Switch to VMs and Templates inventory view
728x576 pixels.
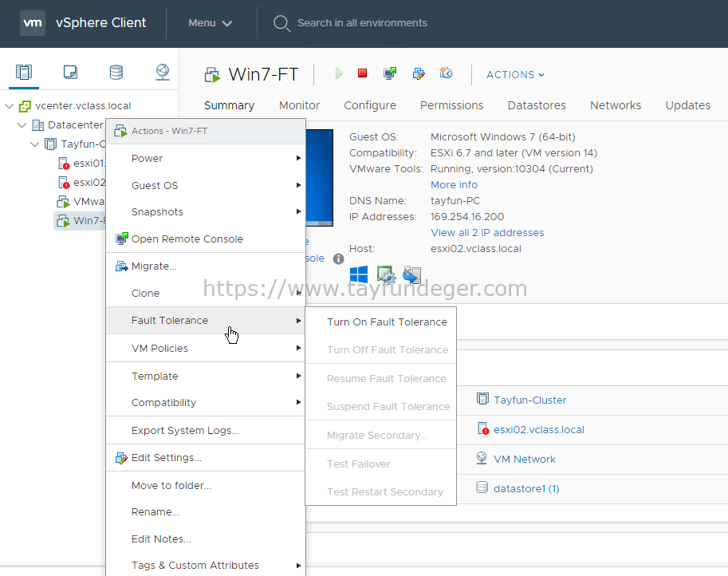(x=70, y=72)
